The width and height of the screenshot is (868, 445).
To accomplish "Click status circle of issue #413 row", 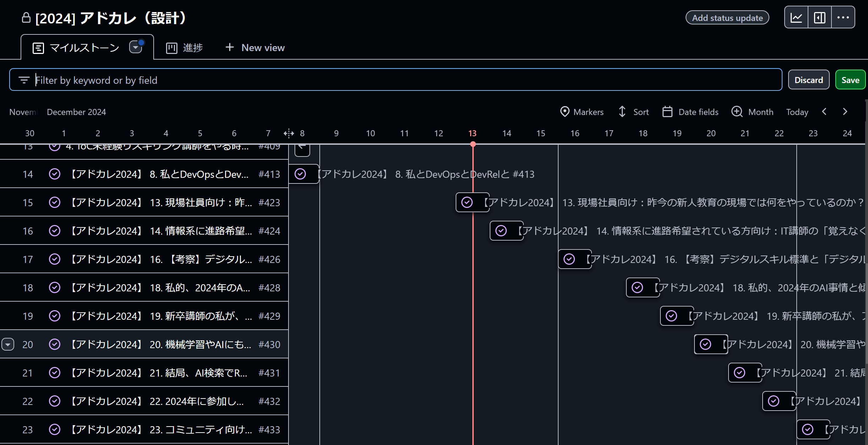I will (x=55, y=174).
